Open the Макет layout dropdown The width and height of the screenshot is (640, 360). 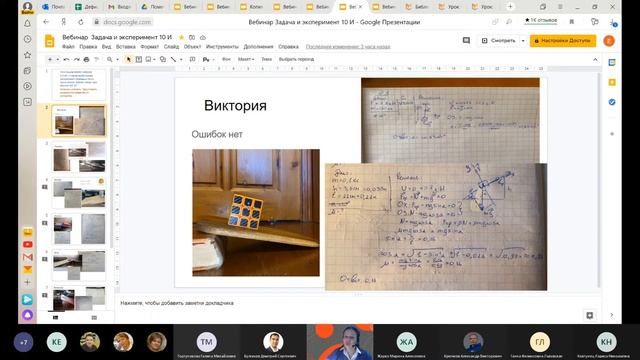[245, 60]
